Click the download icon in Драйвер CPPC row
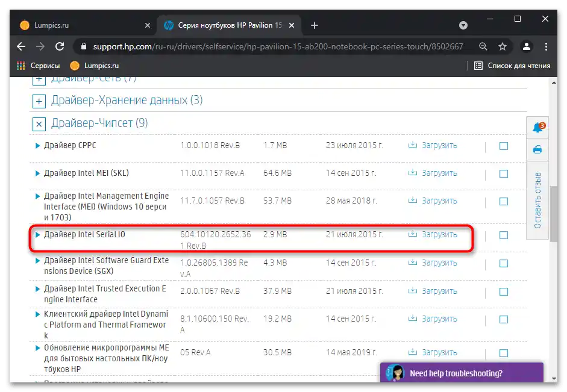Screen dimensions: 567x392 pyautogui.click(x=413, y=145)
